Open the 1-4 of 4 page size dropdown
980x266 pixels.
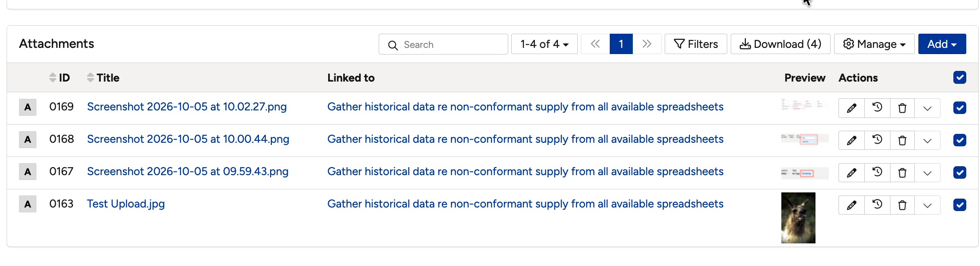click(x=544, y=44)
